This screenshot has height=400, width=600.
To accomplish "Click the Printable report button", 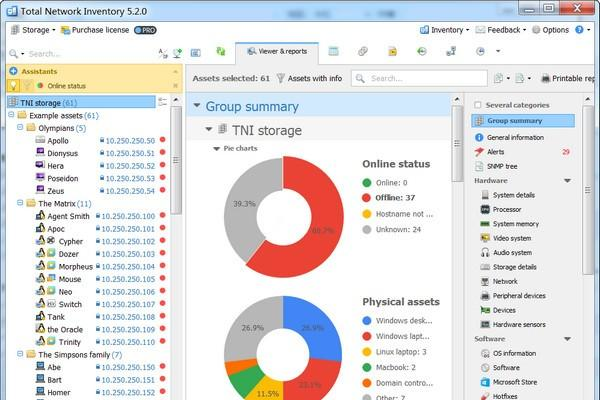I will tap(567, 78).
